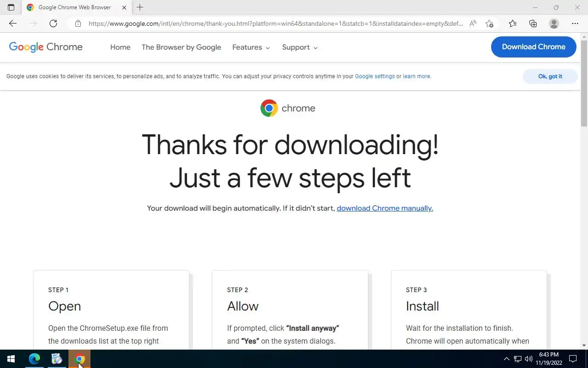Open the Favorites list icon
Viewport: 588px width, 368px height.
point(513,23)
